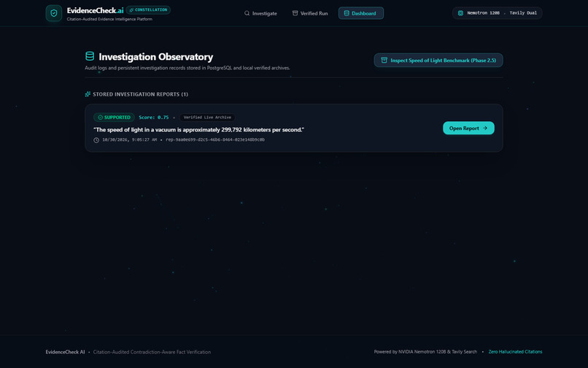Click the CONSTELLATION badge
588x368 pixels.
click(148, 9)
